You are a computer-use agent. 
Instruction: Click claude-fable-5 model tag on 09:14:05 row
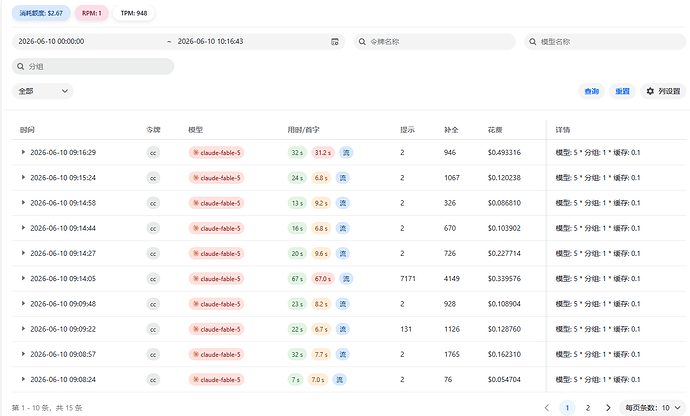click(217, 279)
